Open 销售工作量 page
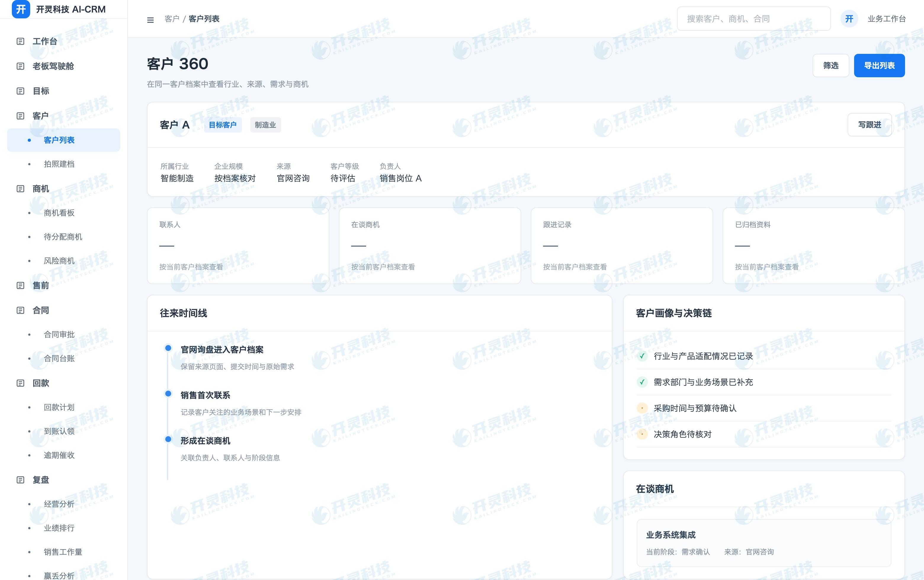The width and height of the screenshot is (924, 580). pyautogui.click(x=64, y=552)
